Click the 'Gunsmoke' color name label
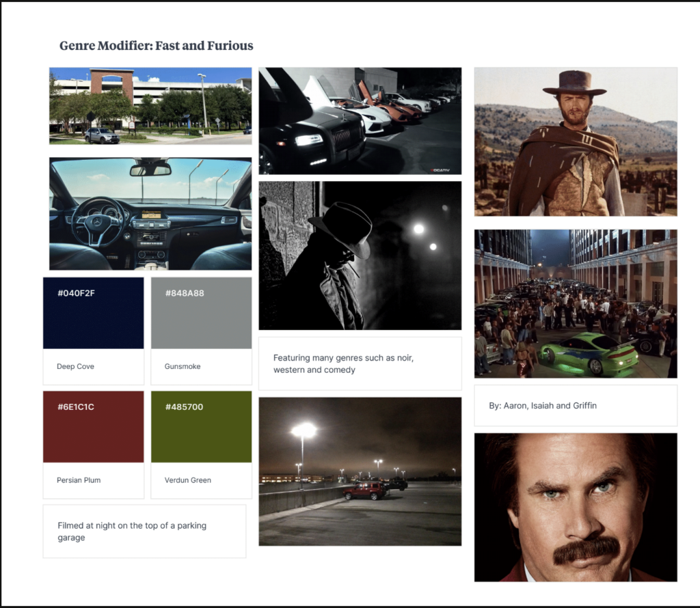The image size is (700, 608). [183, 367]
